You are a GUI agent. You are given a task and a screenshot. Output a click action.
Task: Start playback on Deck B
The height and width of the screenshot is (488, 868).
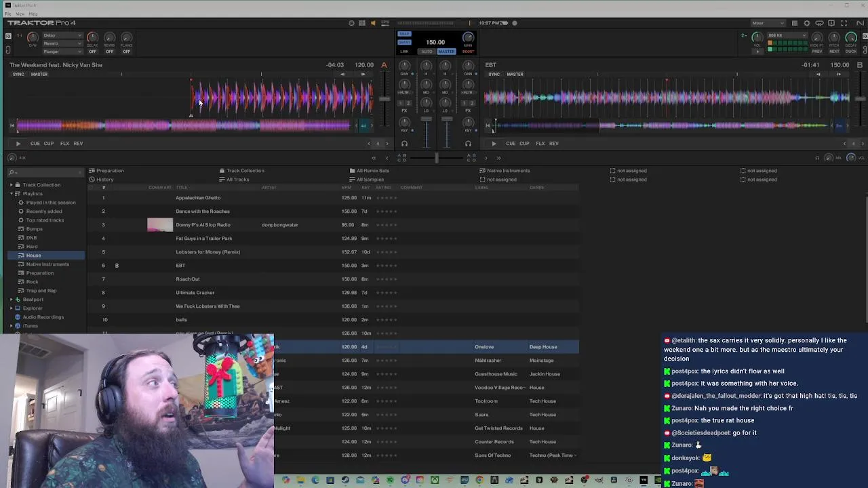pos(494,144)
